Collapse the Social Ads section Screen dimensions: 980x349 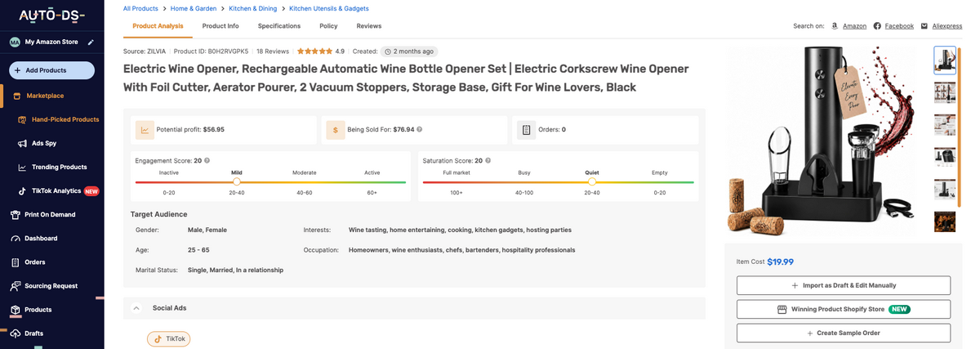coord(136,308)
